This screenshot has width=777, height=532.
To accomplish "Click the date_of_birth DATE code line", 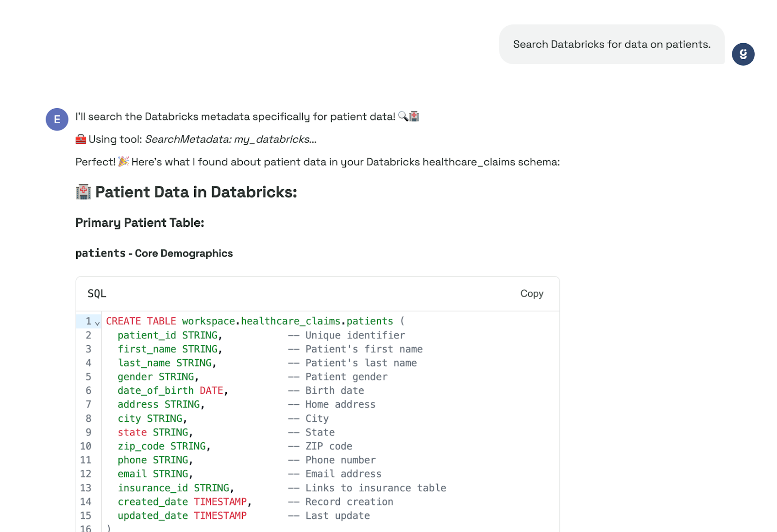I will point(172,391).
